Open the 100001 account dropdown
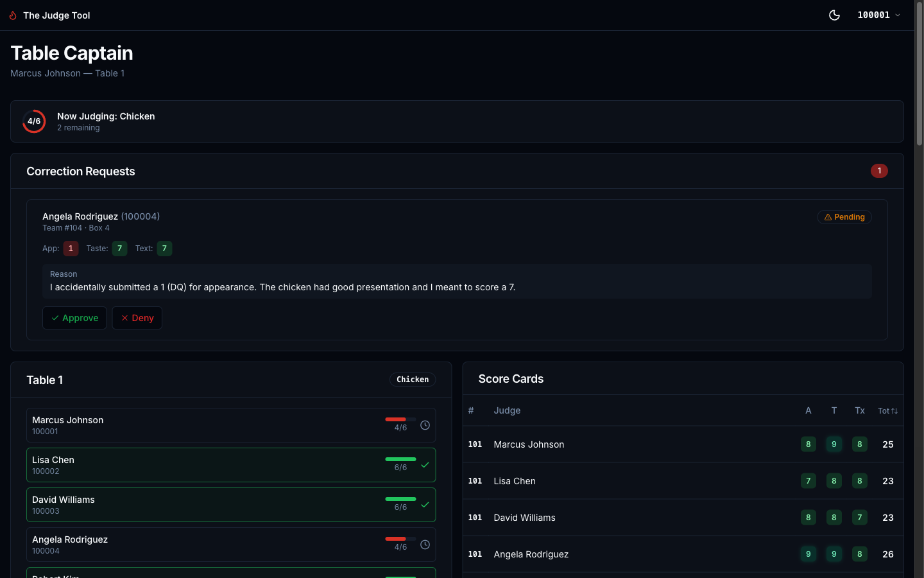The width and height of the screenshot is (924, 578). click(878, 15)
